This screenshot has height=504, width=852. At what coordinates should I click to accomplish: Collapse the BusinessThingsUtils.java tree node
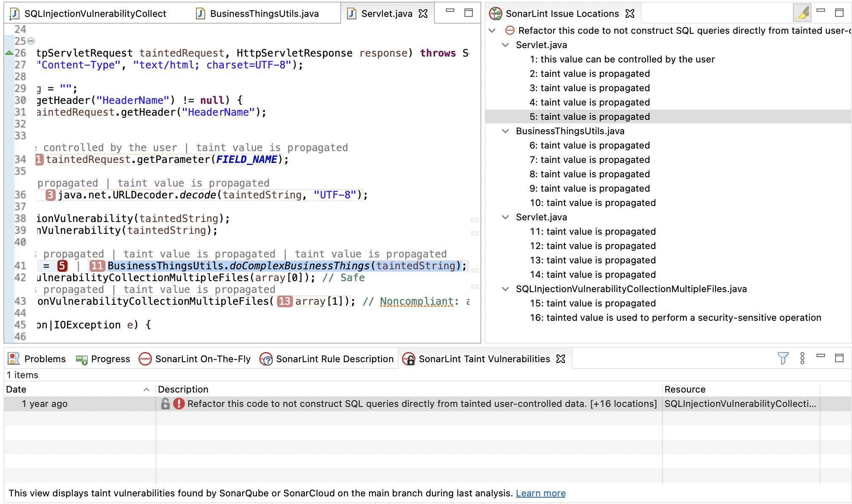point(505,131)
